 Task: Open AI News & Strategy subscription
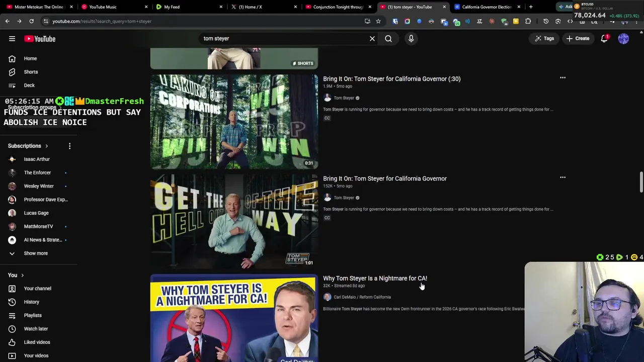click(x=39, y=240)
